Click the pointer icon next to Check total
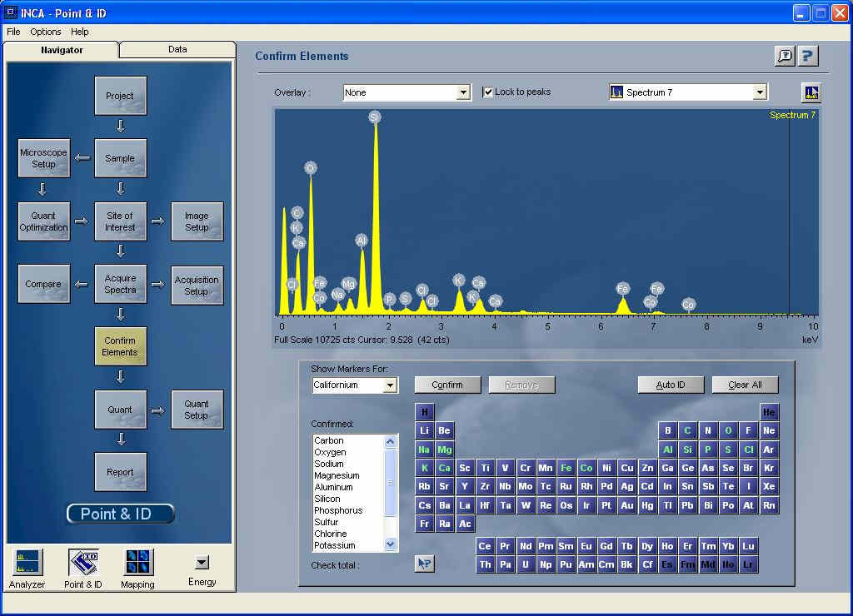Screen dimensions: 853x616 [425, 564]
